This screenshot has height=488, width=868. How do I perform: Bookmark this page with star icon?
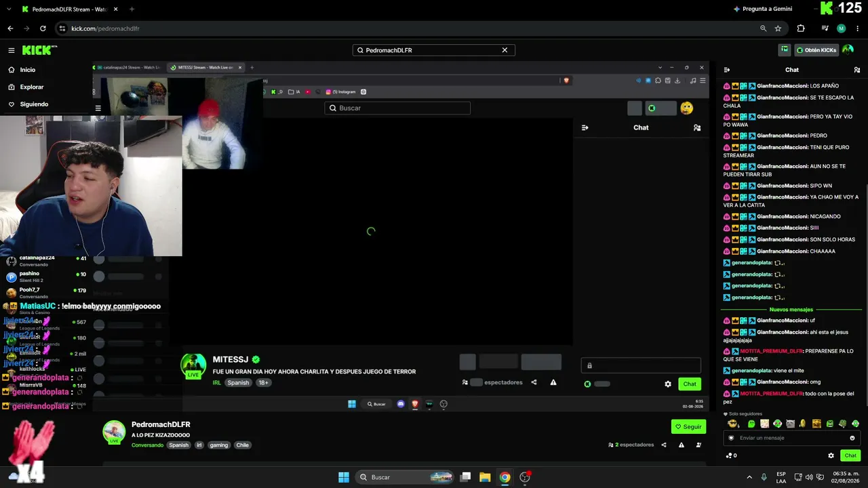pyautogui.click(x=778, y=28)
